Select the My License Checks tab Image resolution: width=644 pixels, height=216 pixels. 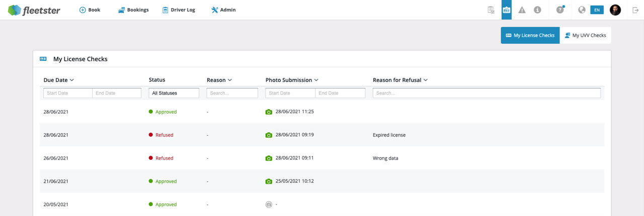[530, 35]
